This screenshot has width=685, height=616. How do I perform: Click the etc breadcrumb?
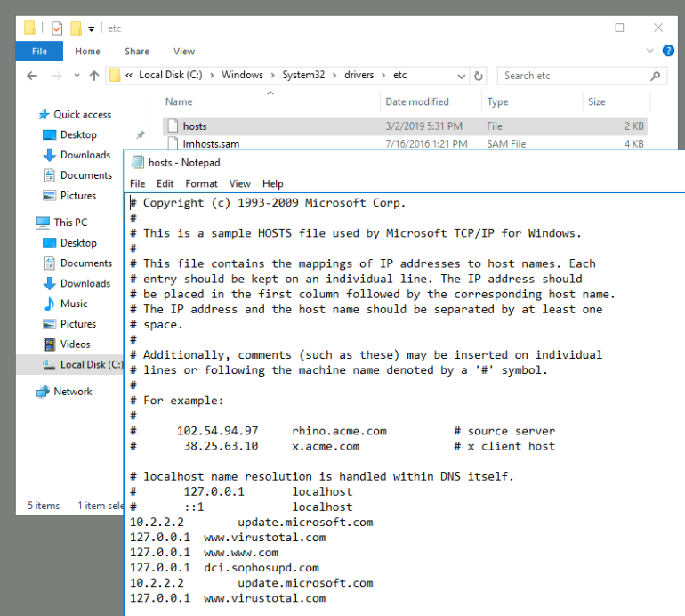(399, 75)
